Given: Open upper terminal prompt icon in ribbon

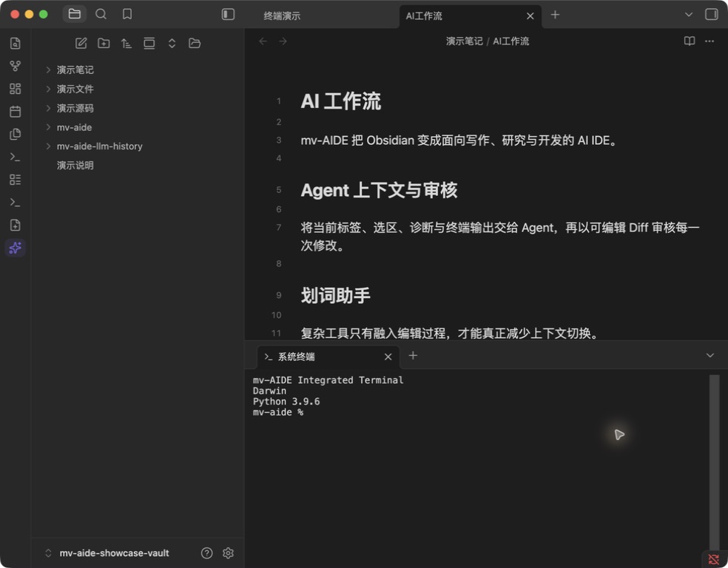Looking at the screenshot, I should click(x=16, y=157).
